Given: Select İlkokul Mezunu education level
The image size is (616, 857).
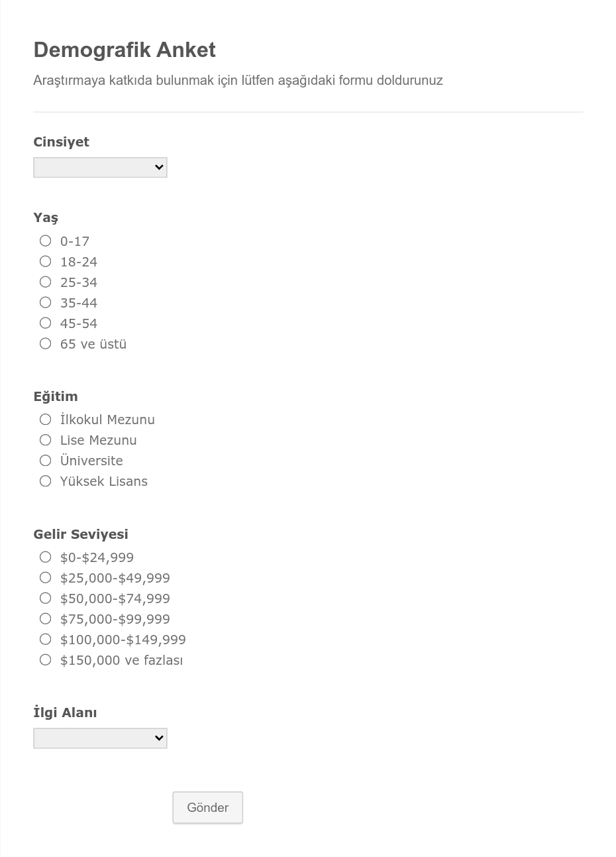Looking at the screenshot, I should point(45,419).
